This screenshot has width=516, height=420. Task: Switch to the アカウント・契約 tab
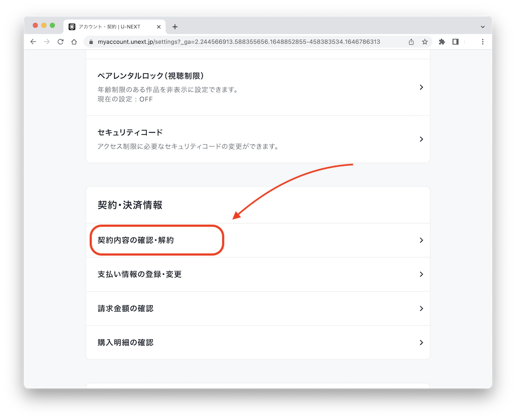110,27
